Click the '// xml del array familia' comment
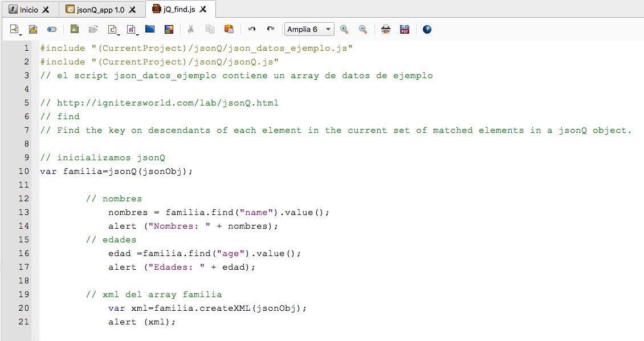 154,295
